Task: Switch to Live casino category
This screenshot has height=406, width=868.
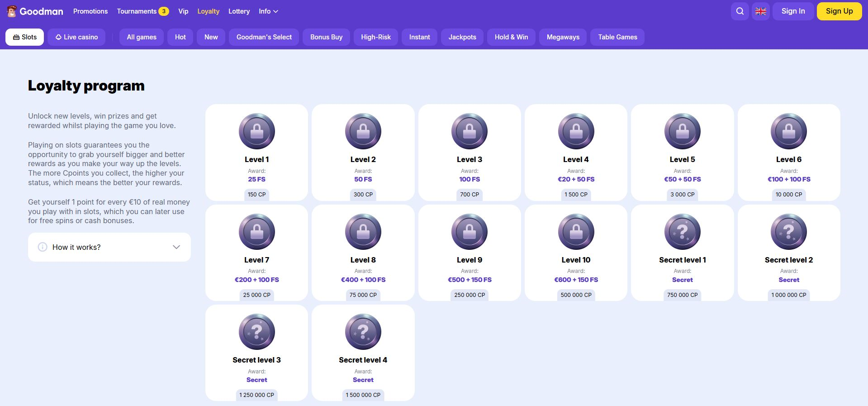Action: pos(77,37)
